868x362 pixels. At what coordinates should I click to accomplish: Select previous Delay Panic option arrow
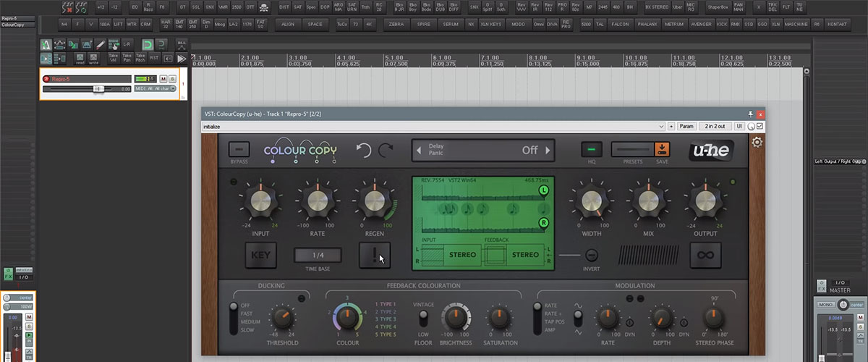point(419,151)
